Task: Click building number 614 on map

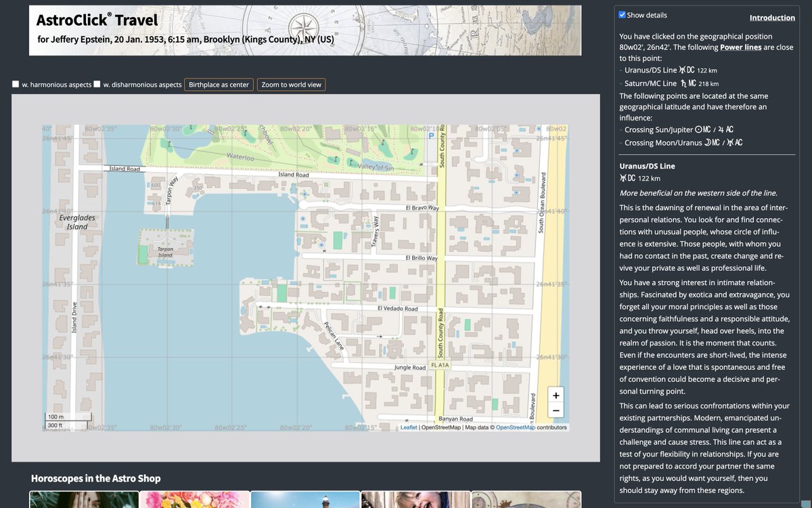Action: pos(157,203)
